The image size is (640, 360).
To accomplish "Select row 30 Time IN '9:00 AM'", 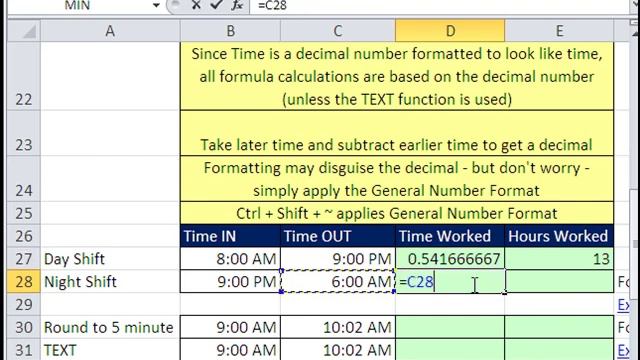I will [230, 327].
